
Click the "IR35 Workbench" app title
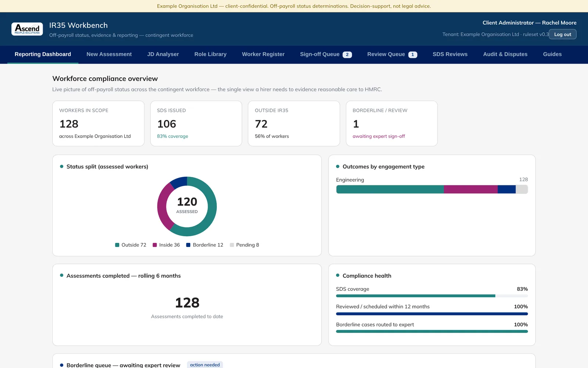coord(79,25)
